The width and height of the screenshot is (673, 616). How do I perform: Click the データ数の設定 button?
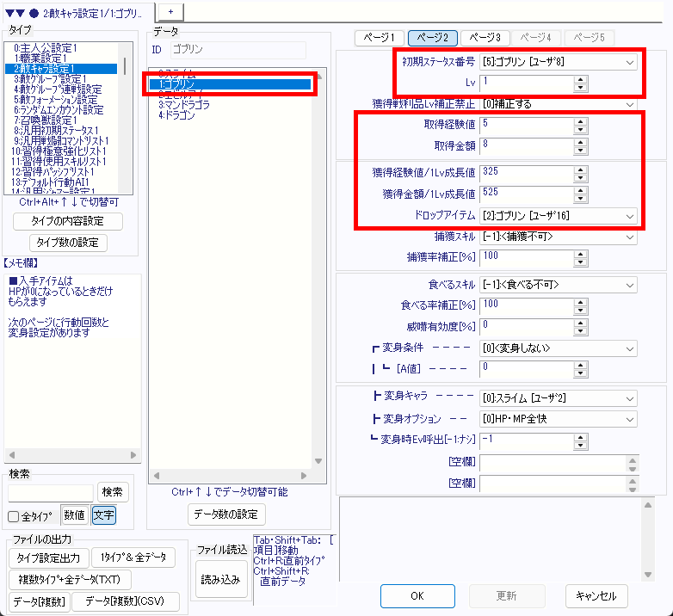coord(226,514)
